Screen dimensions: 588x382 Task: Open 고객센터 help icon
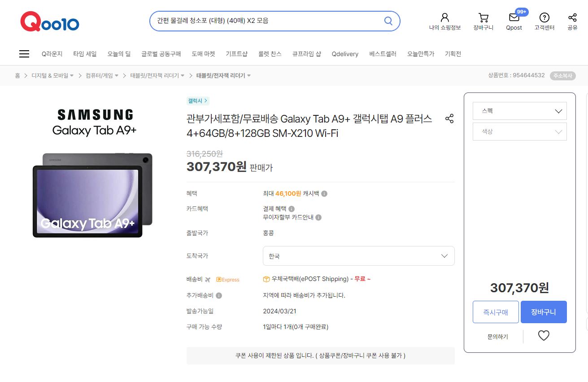[x=544, y=18]
